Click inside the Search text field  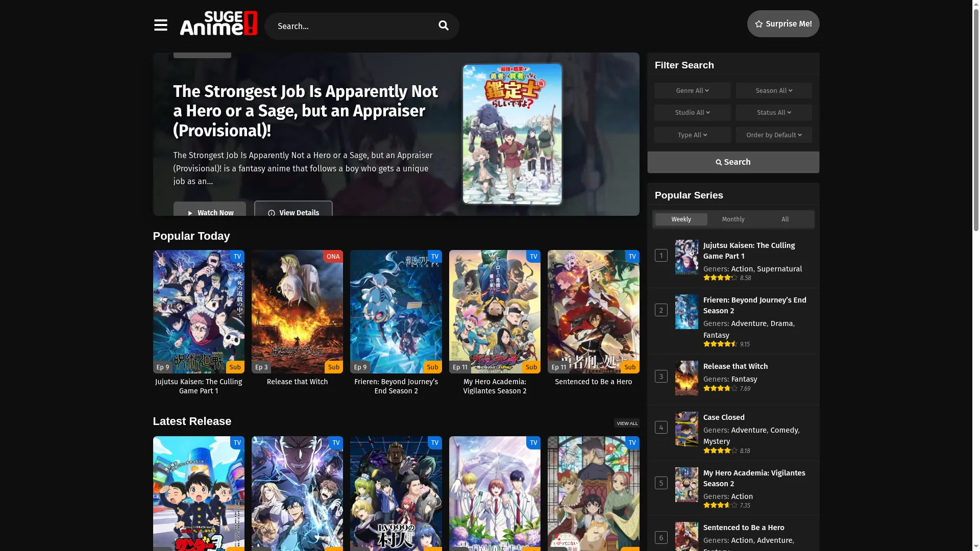point(352,26)
